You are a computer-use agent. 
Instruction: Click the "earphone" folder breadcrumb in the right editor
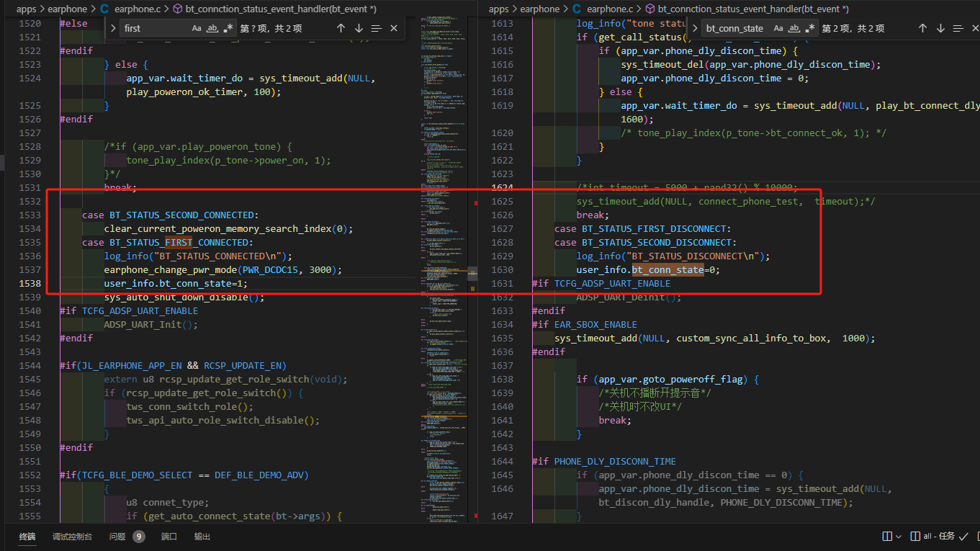tap(540, 9)
